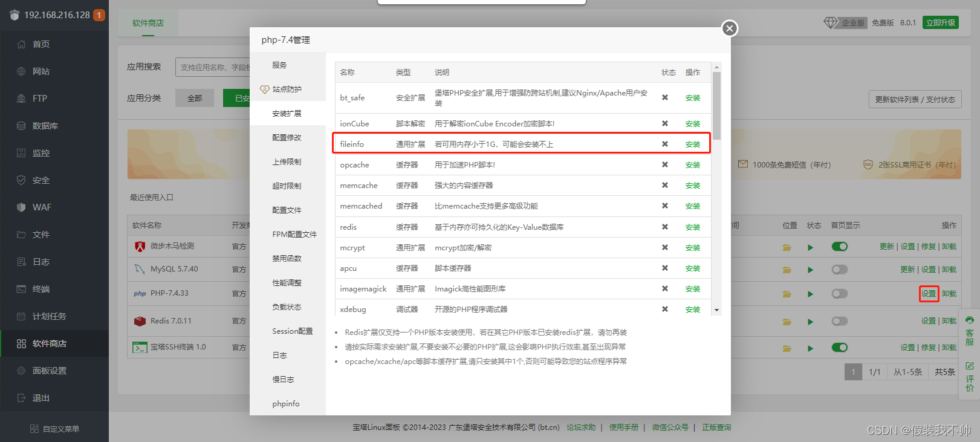980x442 pixels.
Task: Click the extension list scrollbar down arrow
Action: point(716,310)
